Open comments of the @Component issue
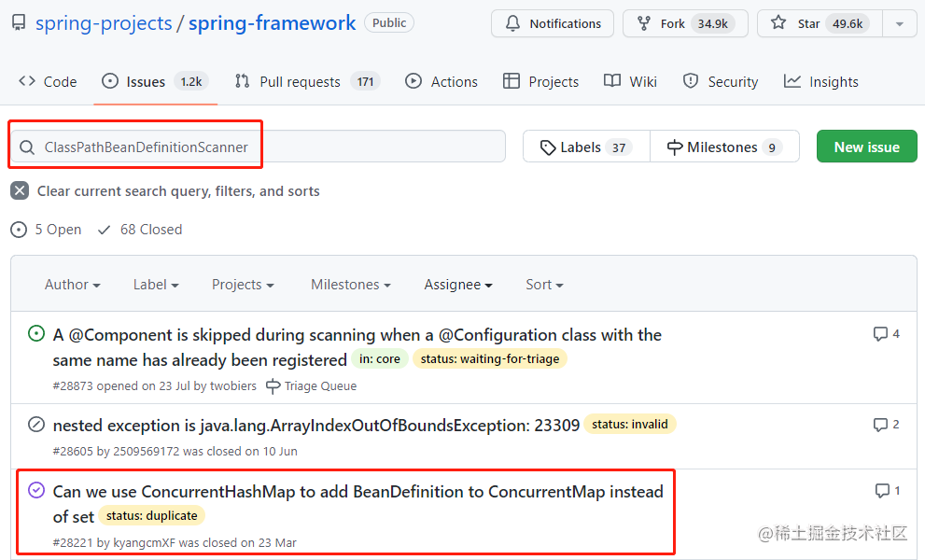The image size is (925, 560). click(887, 334)
